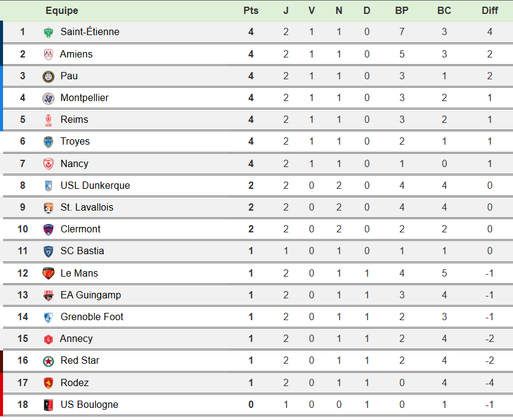Screen dimensions: 513x420
Task: Click the Equipe column header
Action: coord(62,11)
